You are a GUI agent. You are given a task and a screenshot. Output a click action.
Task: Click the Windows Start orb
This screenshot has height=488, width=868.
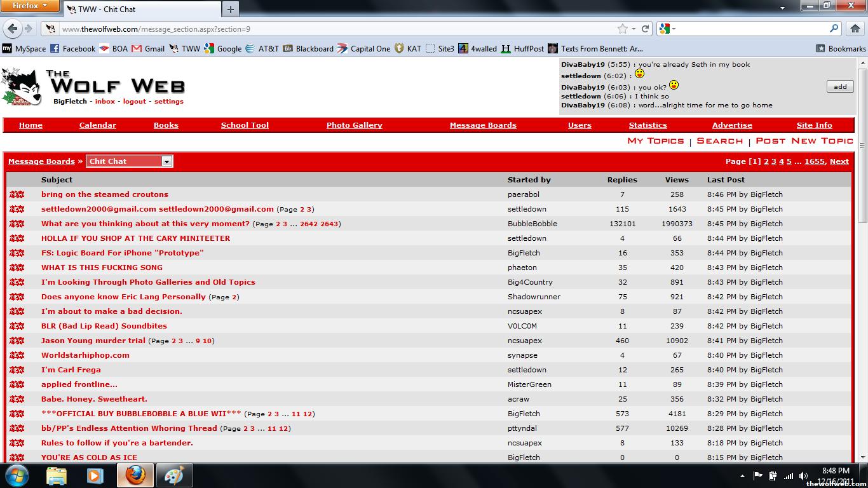click(x=17, y=475)
